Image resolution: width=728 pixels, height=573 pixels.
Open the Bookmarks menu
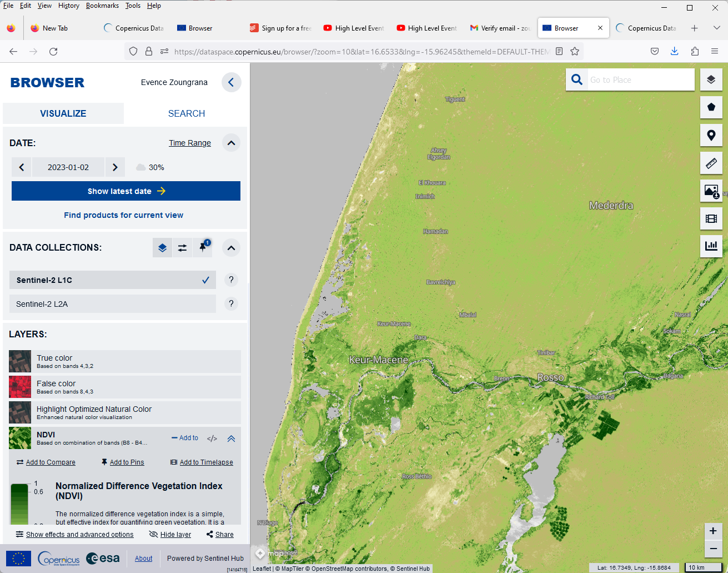(102, 6)
